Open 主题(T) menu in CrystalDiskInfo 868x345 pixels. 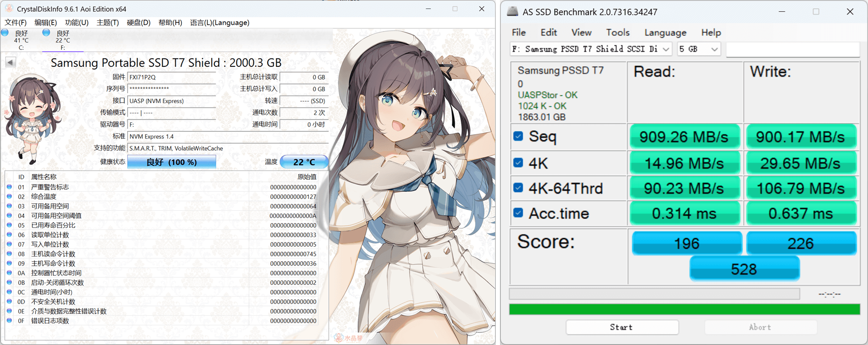coord(108,23)
